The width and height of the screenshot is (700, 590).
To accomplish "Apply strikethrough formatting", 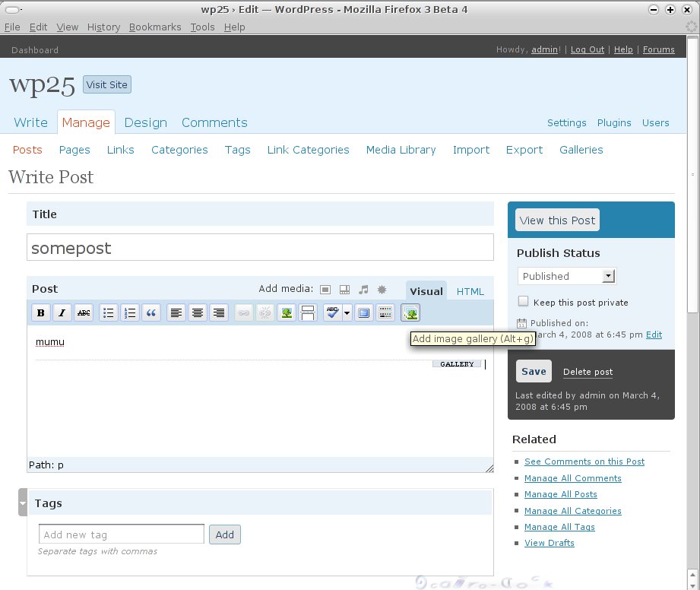I will pos(84,312).
